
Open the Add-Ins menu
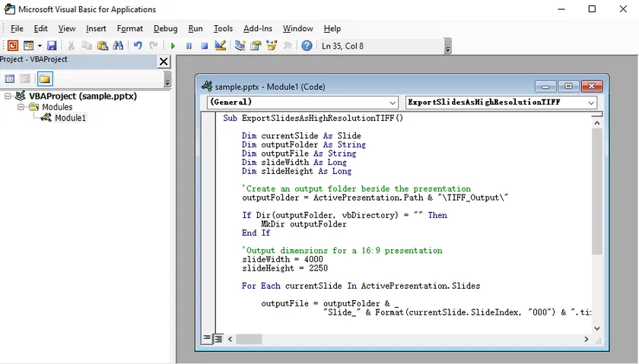[258, 29]
